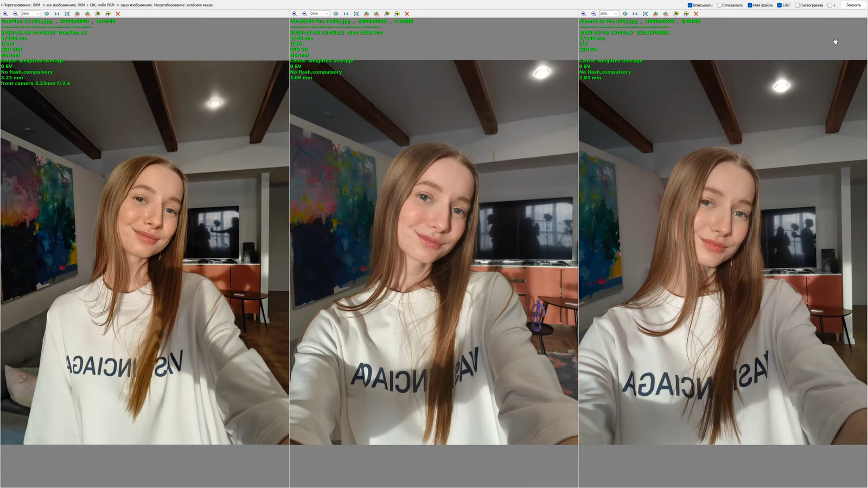
Task: Uncheck the 'Вписывать' checkbox
Action: 690,5
